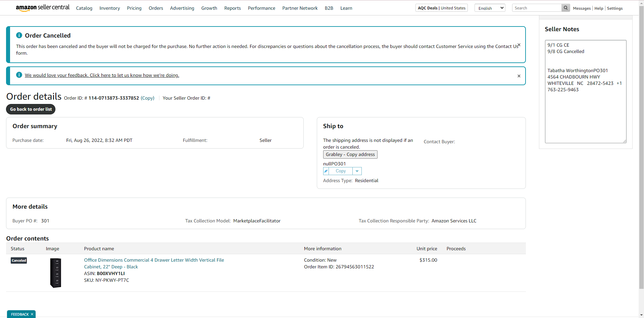Click the FEEDBACK tab label
644x318 pixels.
click(20, 314)
